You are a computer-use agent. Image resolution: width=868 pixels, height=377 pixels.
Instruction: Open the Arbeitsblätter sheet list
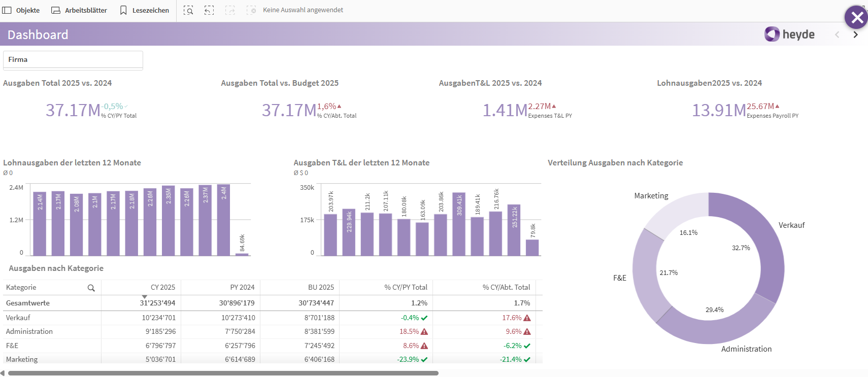[x=79, y=10]
